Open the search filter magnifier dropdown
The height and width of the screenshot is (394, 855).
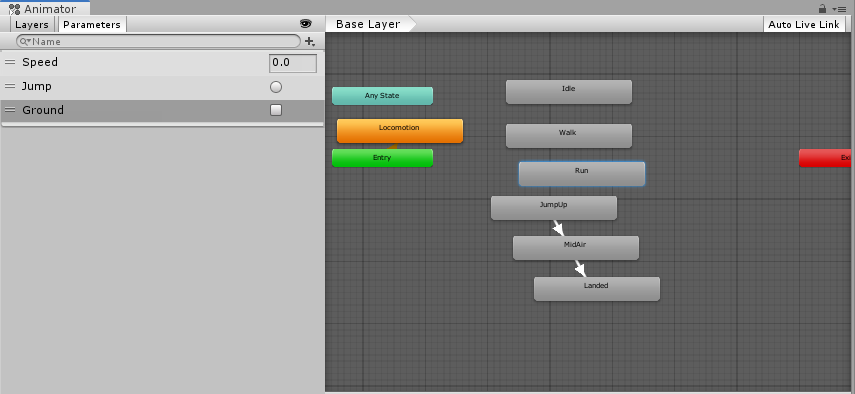[25, 41]
